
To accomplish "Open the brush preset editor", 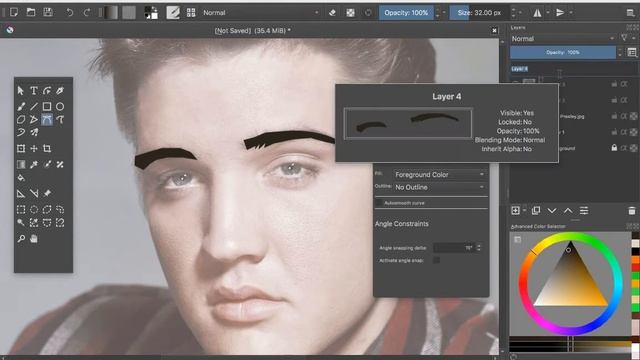I will pos(173,13).
